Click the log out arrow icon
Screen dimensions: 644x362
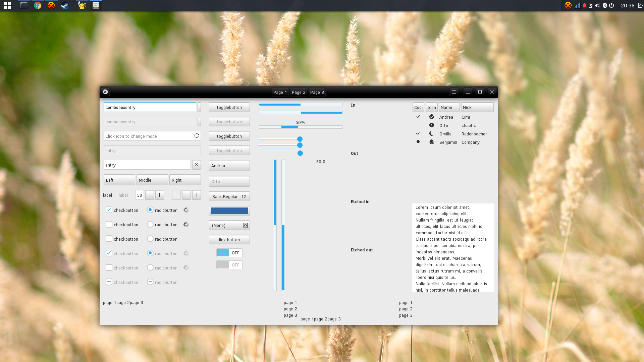click(x=640, y=5)
